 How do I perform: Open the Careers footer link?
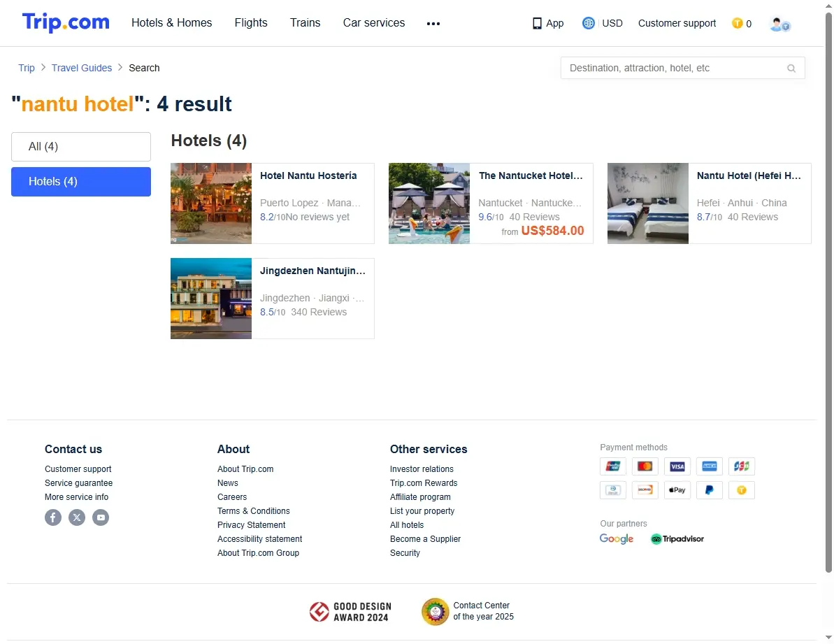click(232, 496)
